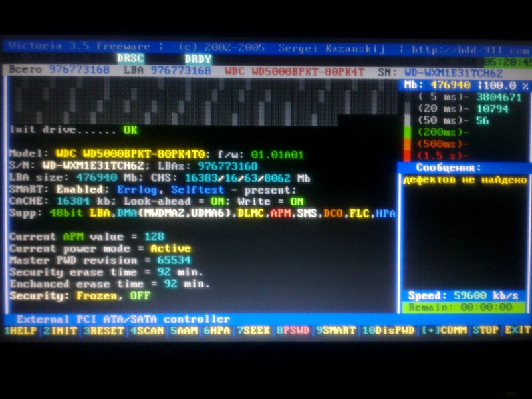The image size is (532, 399).
Task: Click the Сообщения: panel header
Action: (x=448, y=168)
